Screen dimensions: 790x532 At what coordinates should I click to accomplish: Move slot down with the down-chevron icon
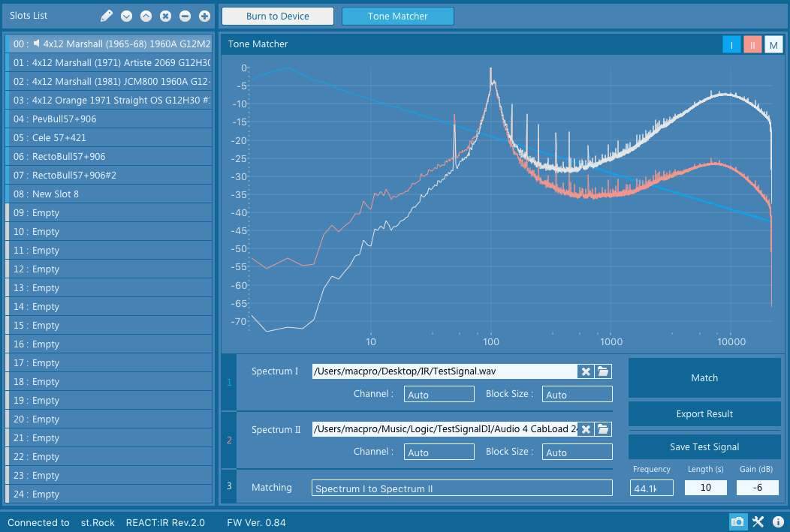pos(126,16)
